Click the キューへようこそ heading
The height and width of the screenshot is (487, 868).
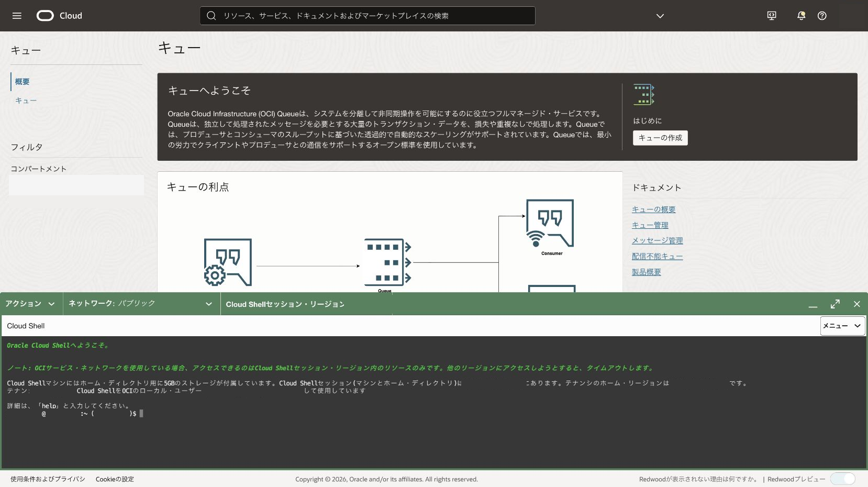click(209, 91)
